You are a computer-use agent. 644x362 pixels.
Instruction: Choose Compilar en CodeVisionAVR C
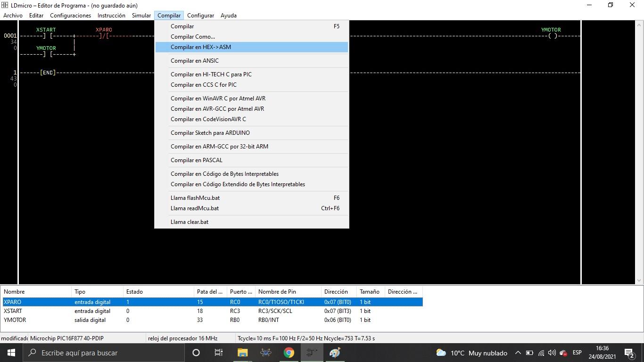(x=252, y=119)
